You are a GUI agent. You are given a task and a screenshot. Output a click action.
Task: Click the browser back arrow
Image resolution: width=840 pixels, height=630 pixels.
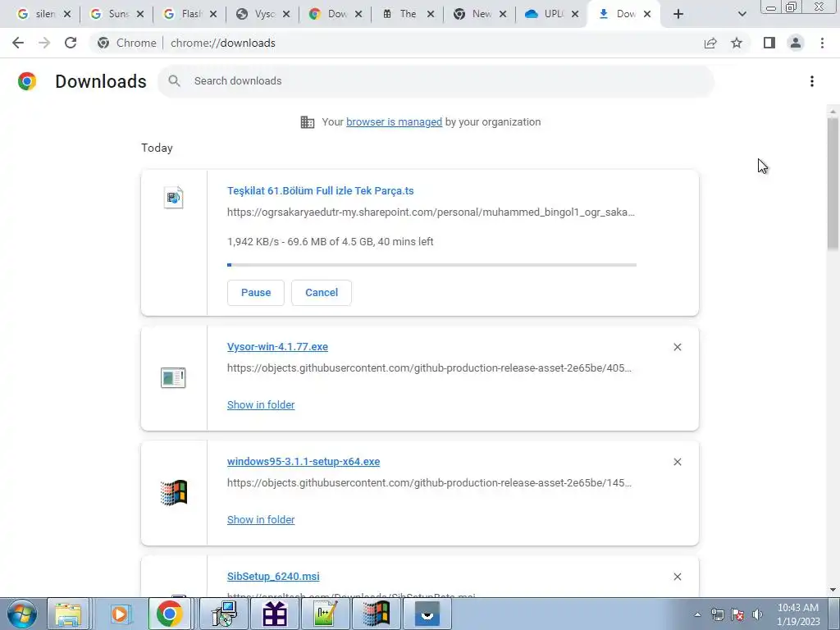tap(18, 43)
